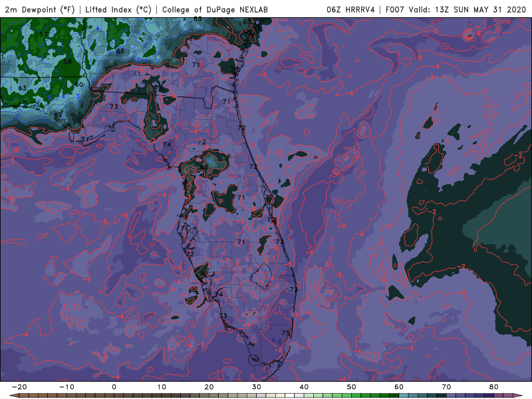The height and width of the screenshot is (399, 532).
Task: Click the right arrow end of color bar
Action: pyautogui.click(x=519, y=396)
